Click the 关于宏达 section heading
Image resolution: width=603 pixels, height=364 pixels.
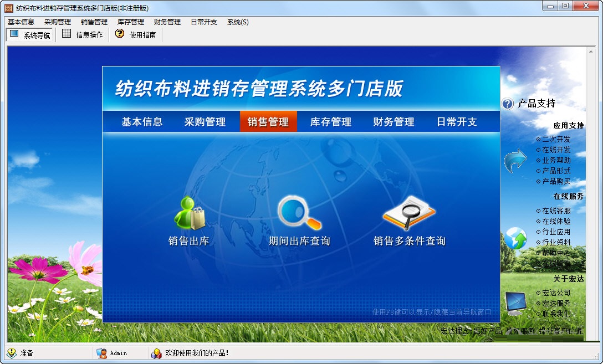tap(569, 279)
